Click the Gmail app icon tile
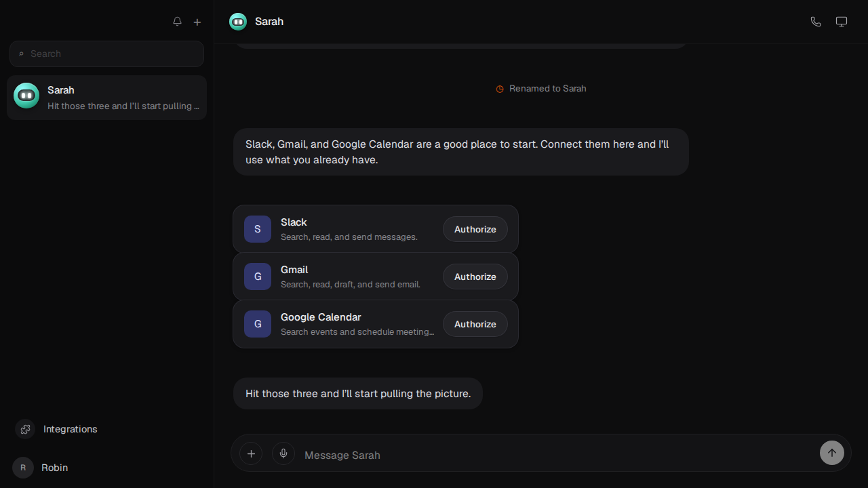The image size is (868, 488). (258, 277)
